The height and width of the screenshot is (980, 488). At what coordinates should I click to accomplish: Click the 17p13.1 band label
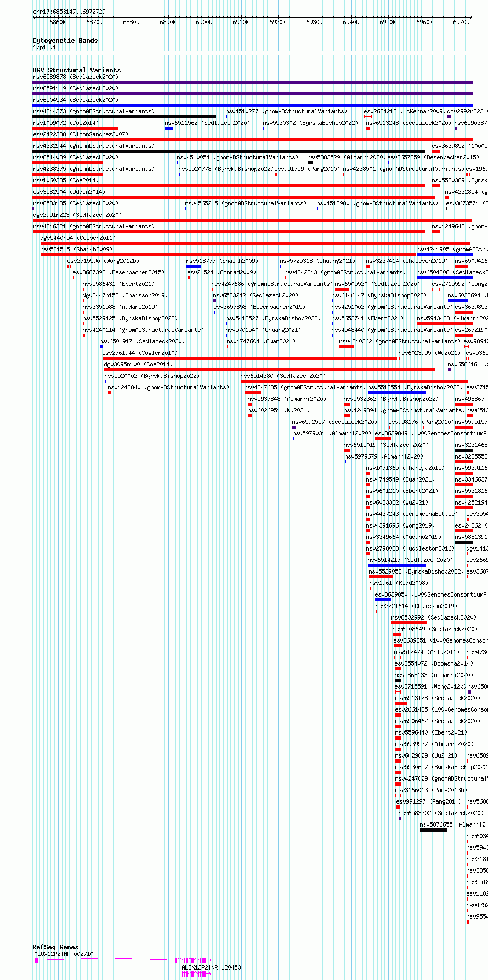(44, 47)
